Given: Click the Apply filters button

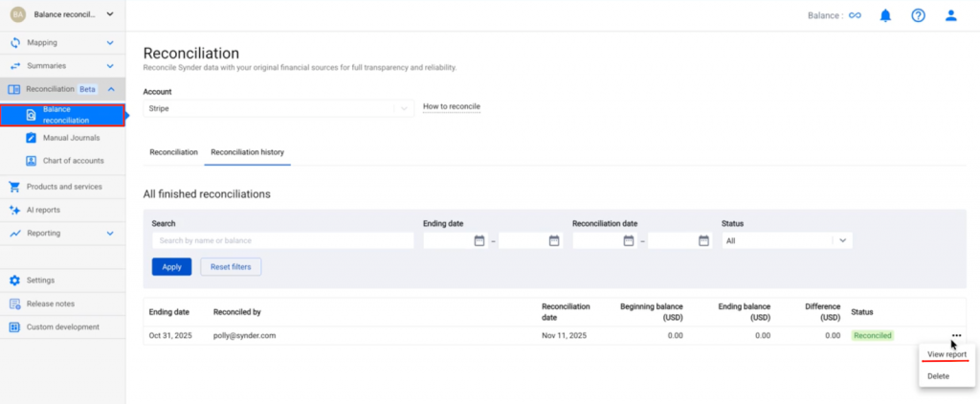Looking at the screenshot, I should (x=171, y=267).
